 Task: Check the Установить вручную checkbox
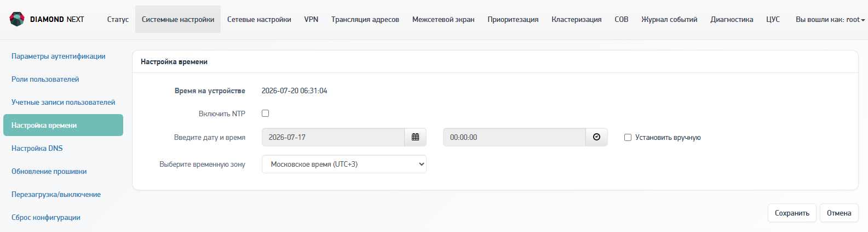click(628, 138)
